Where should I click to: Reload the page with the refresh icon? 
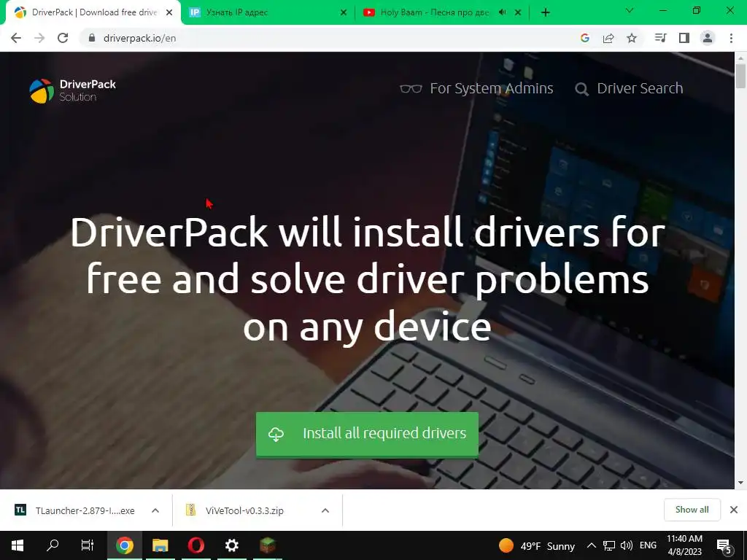tap(63, 38)
